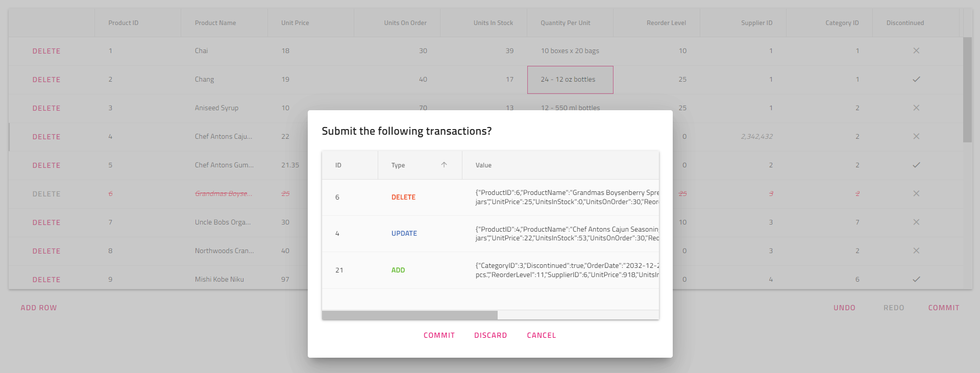
Task: Click Discontinued cross icon for Uncle Bobs row
Action: point(916,222)
